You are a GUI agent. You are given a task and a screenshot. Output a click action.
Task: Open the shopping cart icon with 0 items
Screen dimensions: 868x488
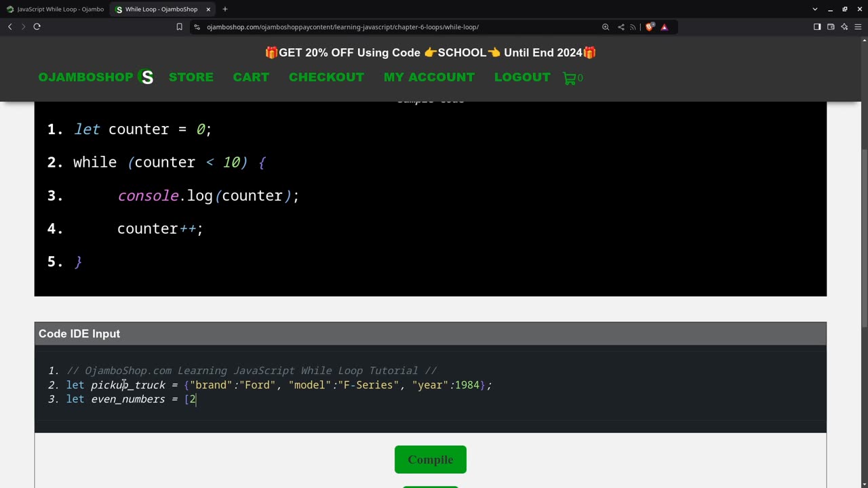tap(573, 78)
